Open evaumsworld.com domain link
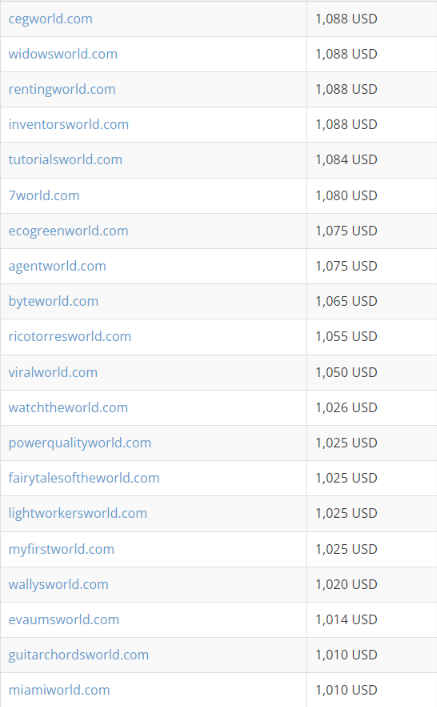Image resolution: width=437 pixels, height=707 pixels. pos(64,620)
